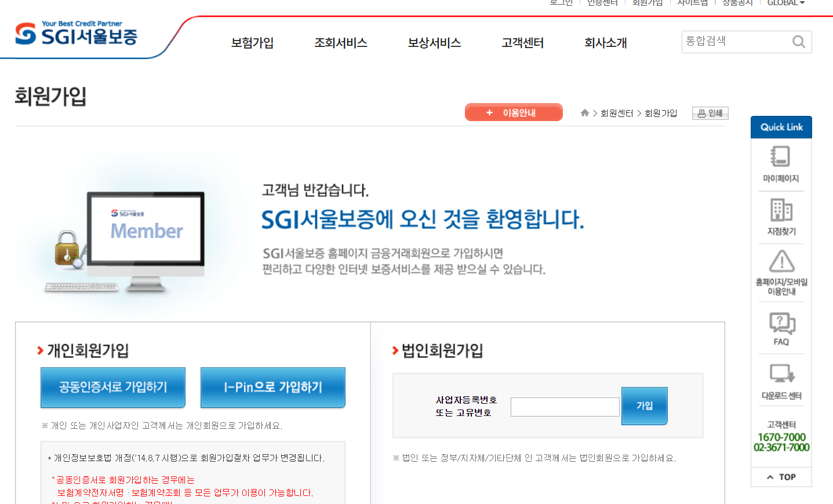833x504 pixels.
Task: Click the 사업자등록번호 input field
Action: tap(565, 407)
